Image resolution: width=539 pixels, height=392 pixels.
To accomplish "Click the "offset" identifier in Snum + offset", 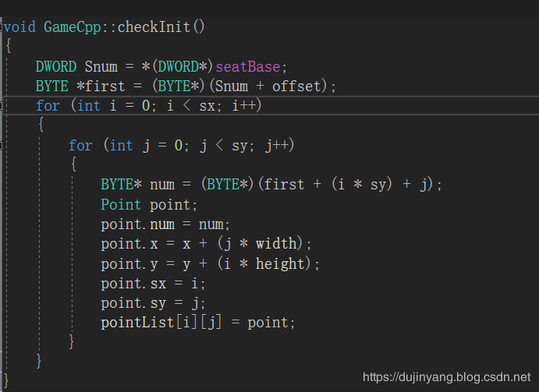I will [296, 86].
